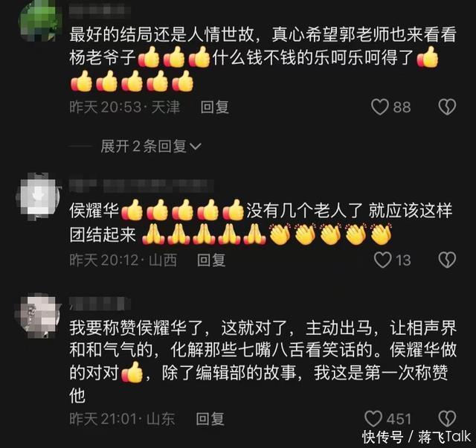
Task: Expand the 展开2条回复 replies
Action: pos(144,147)
